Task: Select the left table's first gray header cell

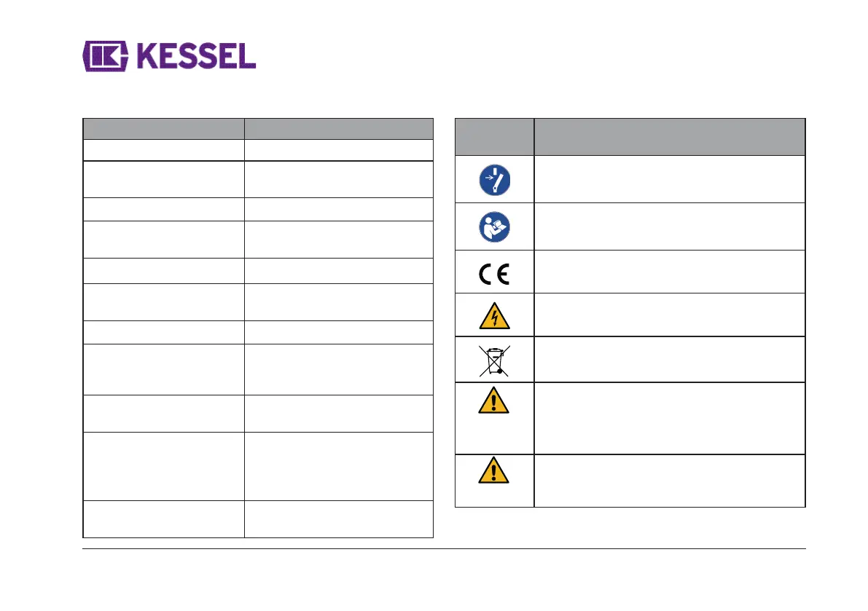Action: pos(163,128)
